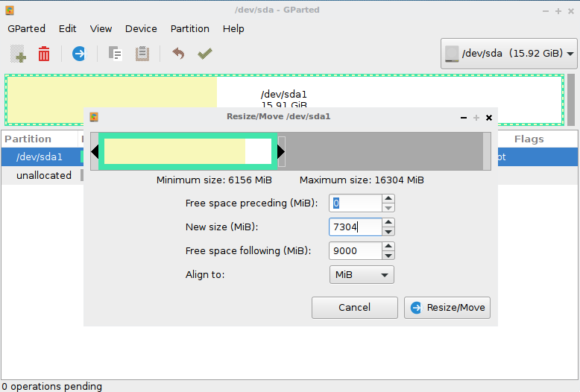Open the Help menu
The width and height of the screenshot is (580, 392).
point(233,29)
